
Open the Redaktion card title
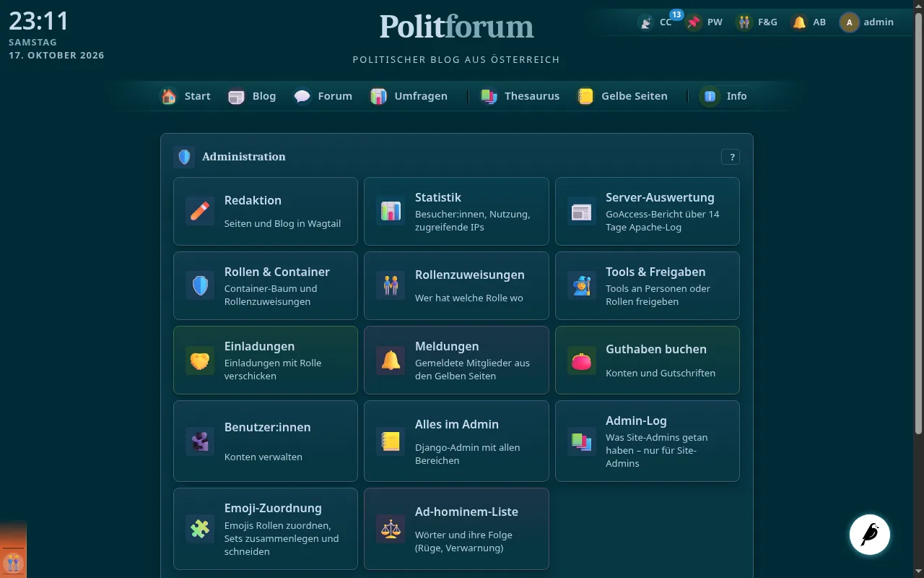tap(253, 201)
